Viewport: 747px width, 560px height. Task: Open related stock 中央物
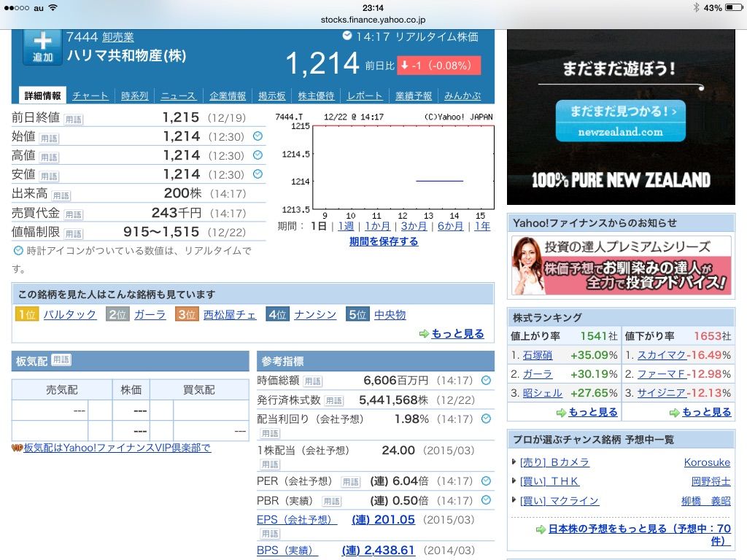click(x=390, y=315)
